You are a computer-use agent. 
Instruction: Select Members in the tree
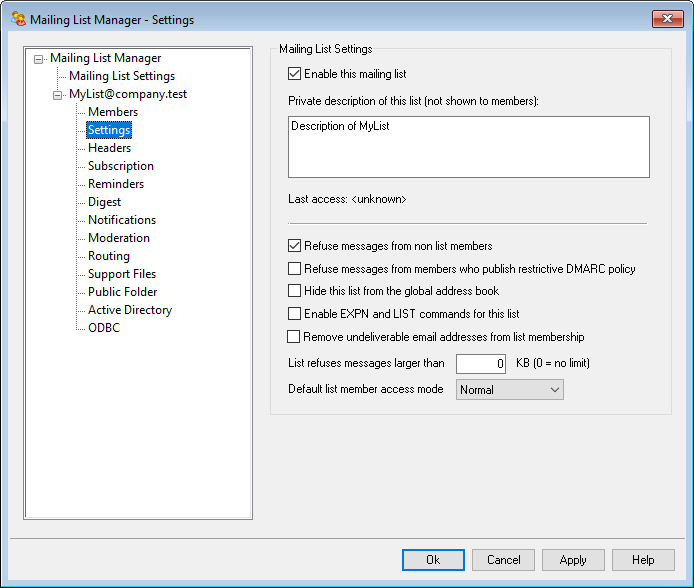point(113,112)
